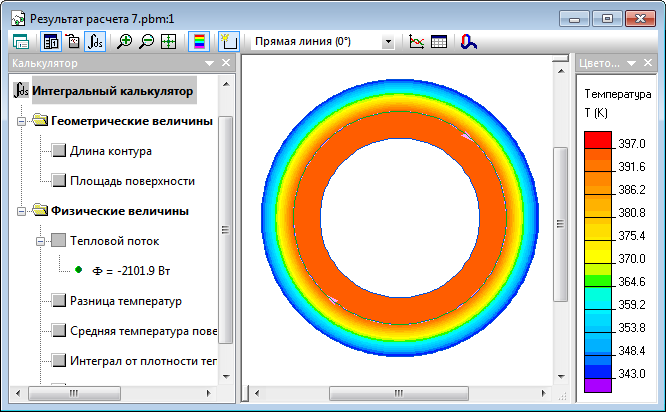The height and width of the screenshot is (412, 666).
Task: Check the Длина контура box
Action: (x=58, y=152)
